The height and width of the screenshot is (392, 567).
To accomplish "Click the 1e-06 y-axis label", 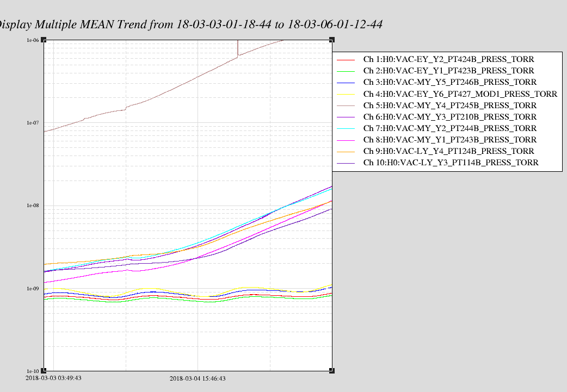I will pyautogui.click(x=33, y=40).
